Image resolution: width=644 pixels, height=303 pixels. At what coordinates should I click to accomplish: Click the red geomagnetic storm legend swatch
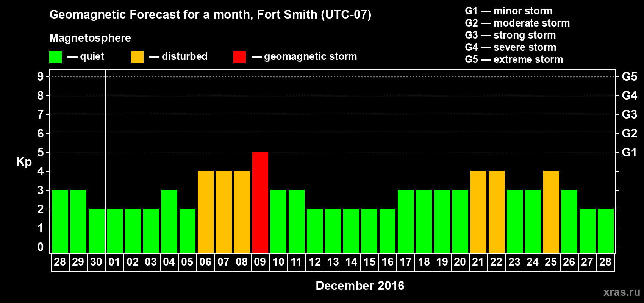click(x=239, y=57)
